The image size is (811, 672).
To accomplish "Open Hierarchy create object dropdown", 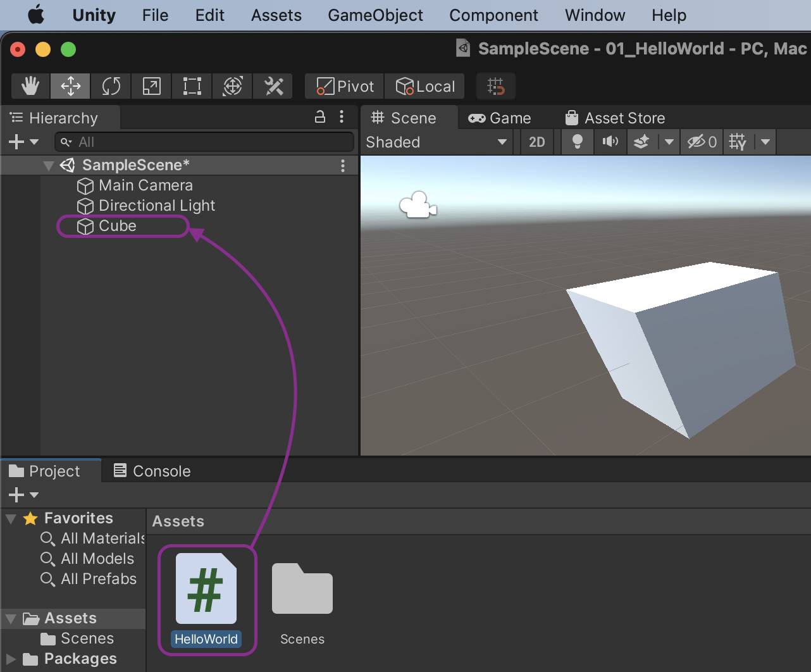I will tap(23, 142).
